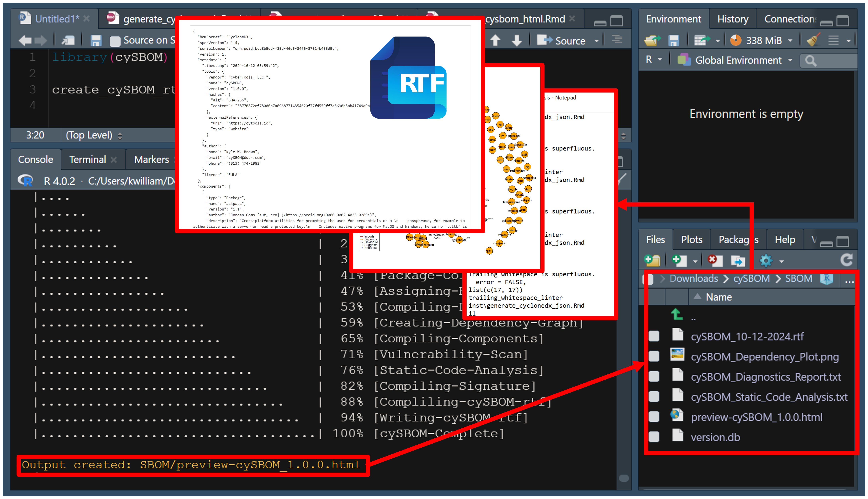The width and height of the screenshot is (868, 499).
Task: Toggle Source on Save checkbox
Action: coord(115,41)
